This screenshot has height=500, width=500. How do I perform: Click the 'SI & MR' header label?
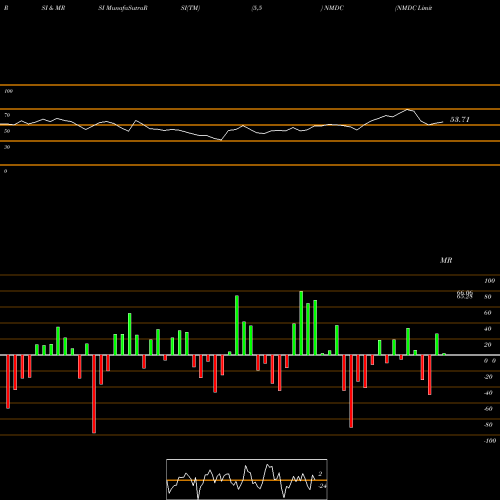[x=53, y=8]
